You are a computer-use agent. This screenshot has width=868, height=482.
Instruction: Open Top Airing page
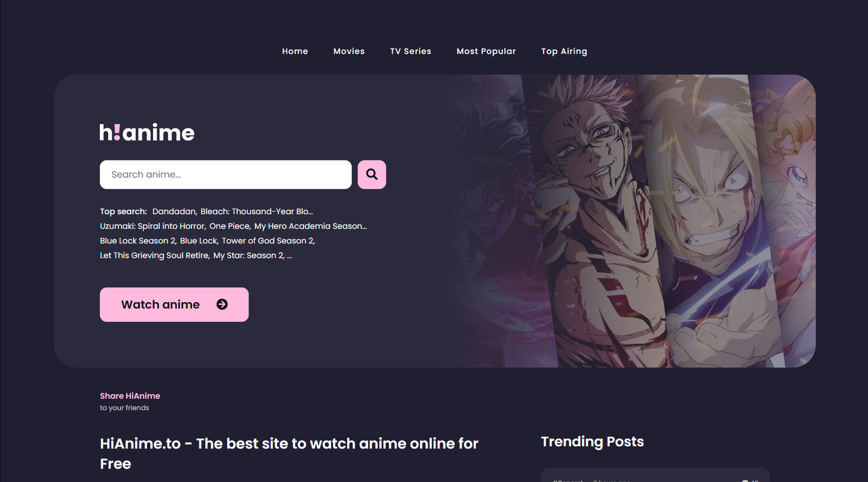point(564,51)
